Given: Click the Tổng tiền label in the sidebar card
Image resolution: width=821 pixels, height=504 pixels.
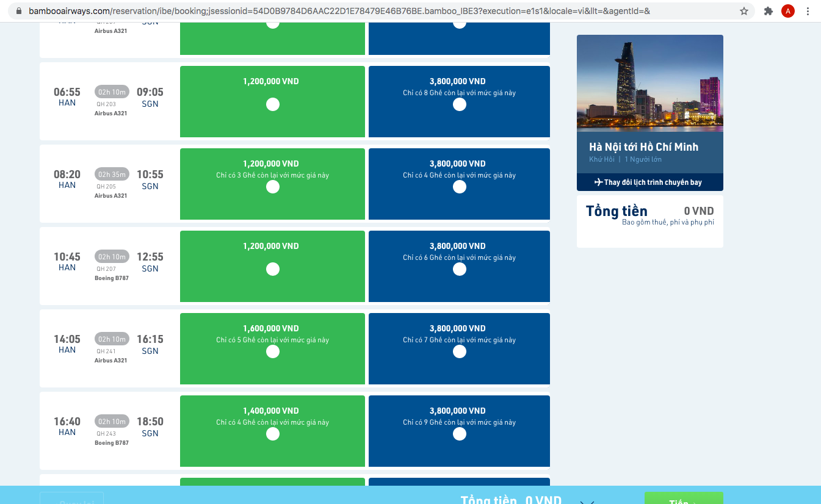Looking at the screenshot, I should [x=617, y=211].
